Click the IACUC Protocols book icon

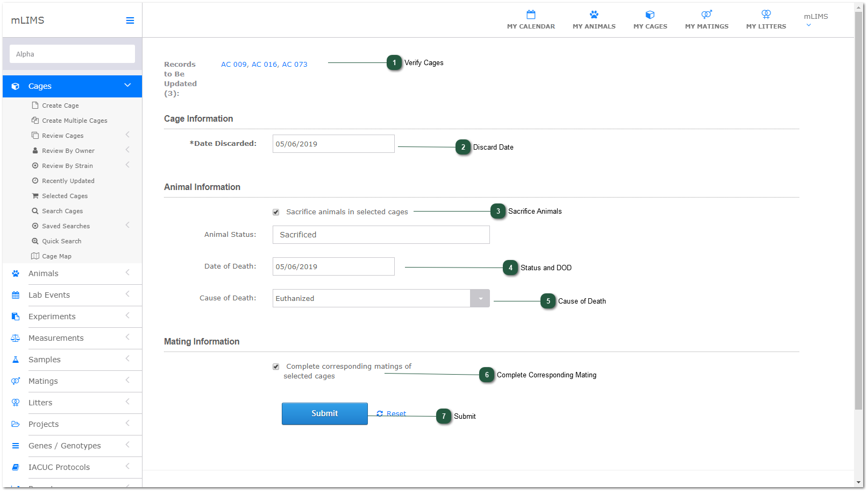pyautogui.click(x=16, y=467)
